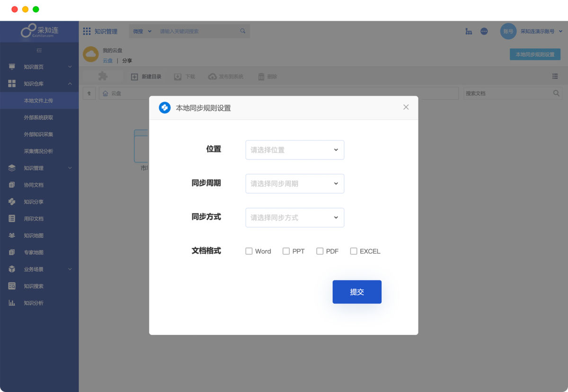Open 知识首页 in the sidebar
Viewport: 568px width, 392px height.
(34, 67)
